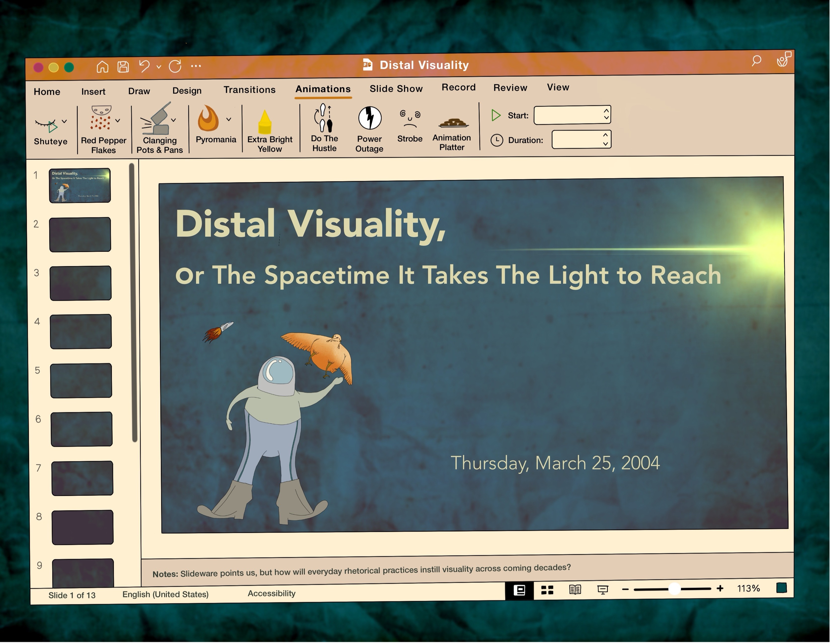Click the Home icon in title bar
This screenshot has height=644, width=830.
102,67
